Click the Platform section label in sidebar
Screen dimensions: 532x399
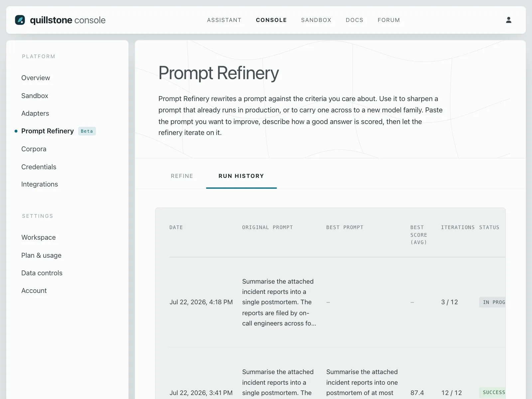pyautogui.click(x=39, y=57)
